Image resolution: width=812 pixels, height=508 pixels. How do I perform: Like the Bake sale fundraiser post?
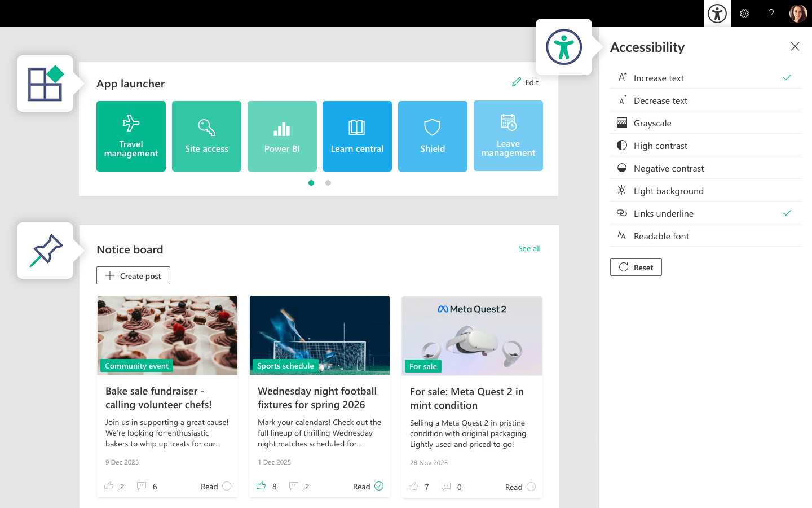click(109, 486)
